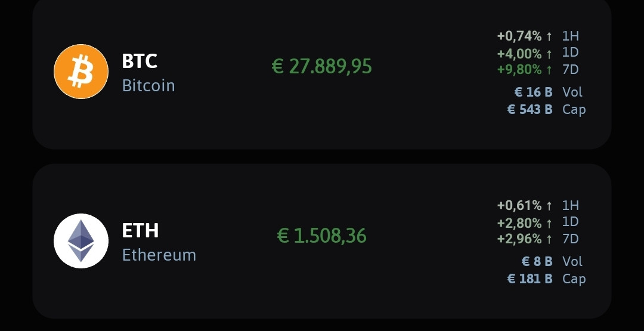
Task: Select Ethereum market cap € 181 B
Action: (530, 279)
